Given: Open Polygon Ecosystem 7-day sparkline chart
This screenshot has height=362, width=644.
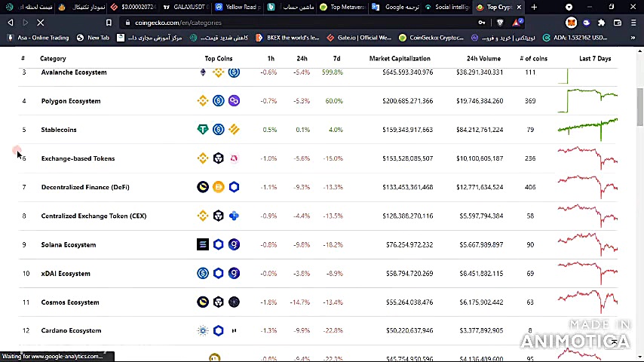Looking at the screenshot, I should (587, 100).
